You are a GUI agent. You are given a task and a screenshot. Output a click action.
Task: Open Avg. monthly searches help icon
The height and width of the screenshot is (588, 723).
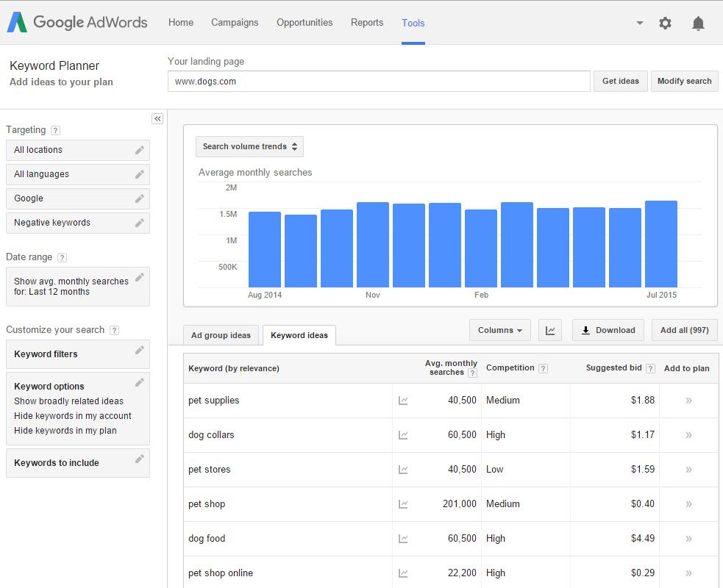472,373
